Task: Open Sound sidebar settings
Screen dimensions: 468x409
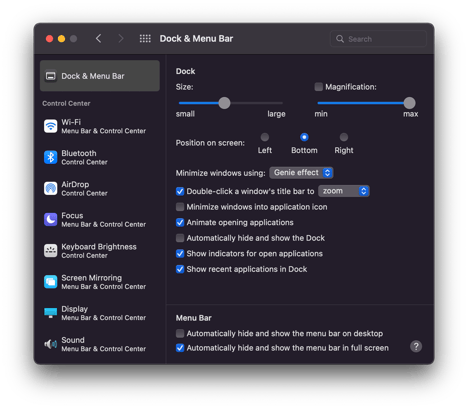Action: pyautogui.click(x=100, y=344)
